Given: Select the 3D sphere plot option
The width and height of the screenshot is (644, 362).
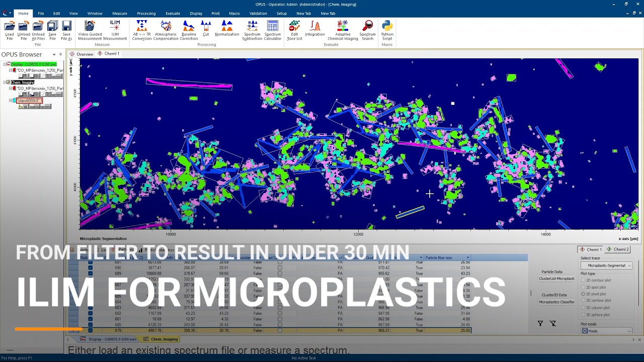Looking at the screenshot, I should click(x=584, y=315).
